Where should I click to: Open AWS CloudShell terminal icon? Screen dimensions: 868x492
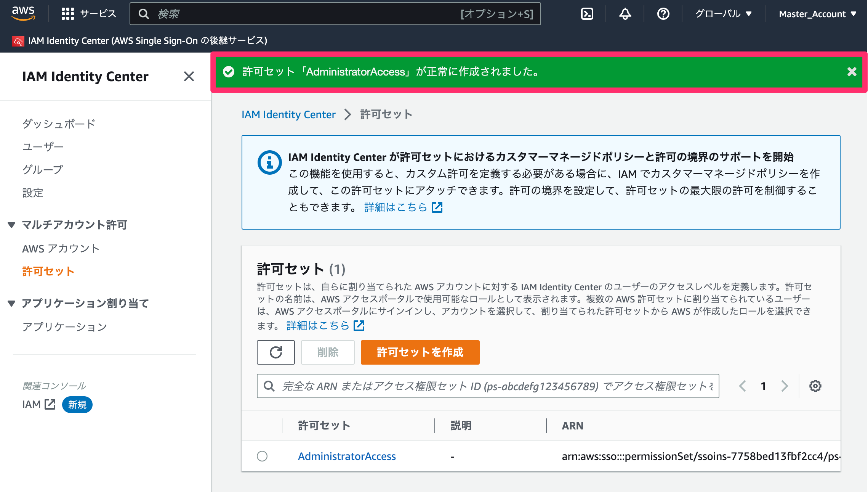click(x=587, y=14)
